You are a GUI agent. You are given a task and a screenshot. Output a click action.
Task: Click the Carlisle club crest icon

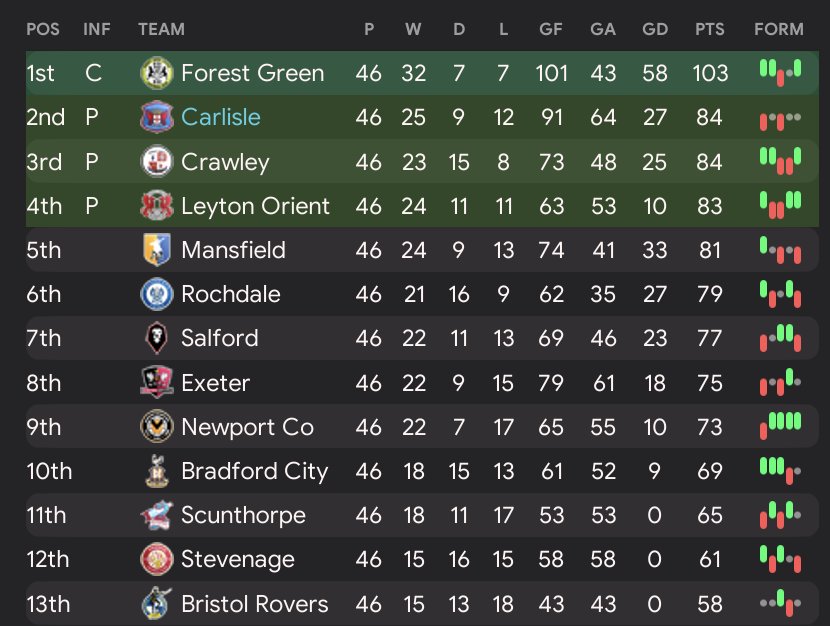click(x=157, y=117)
